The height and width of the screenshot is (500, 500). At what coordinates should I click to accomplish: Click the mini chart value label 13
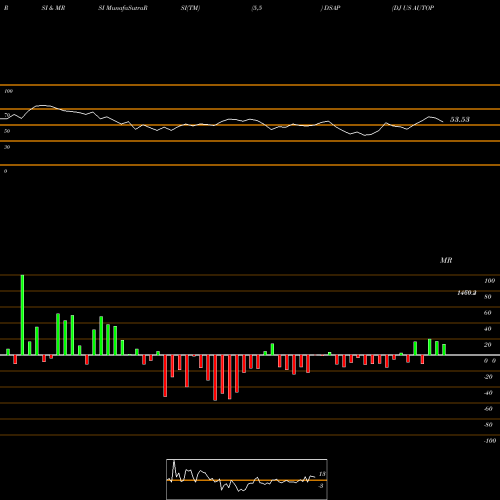322,474
